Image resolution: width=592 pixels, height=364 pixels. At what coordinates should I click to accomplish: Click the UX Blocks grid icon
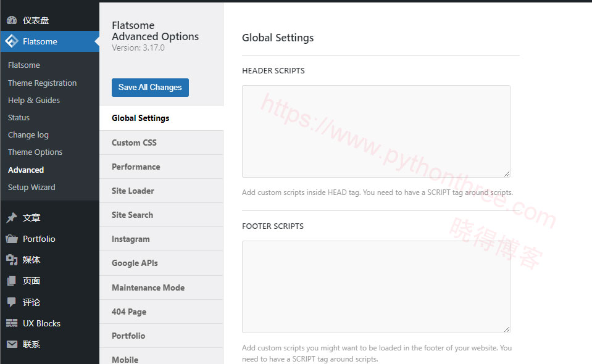(12, 323)
